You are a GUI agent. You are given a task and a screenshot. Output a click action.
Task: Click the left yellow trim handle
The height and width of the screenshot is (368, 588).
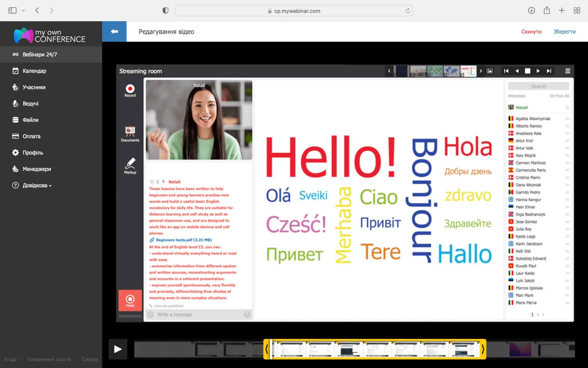tap(267, 349)
